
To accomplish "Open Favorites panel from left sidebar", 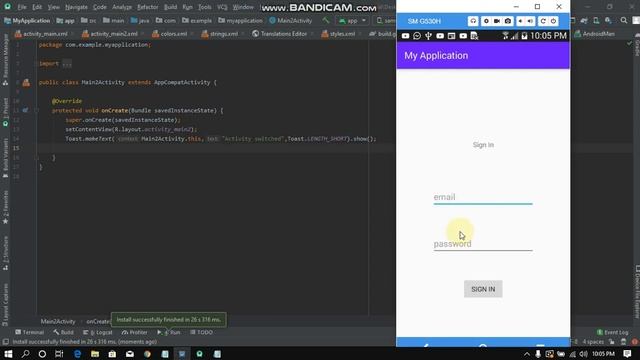I will click(x=5, y=207).
